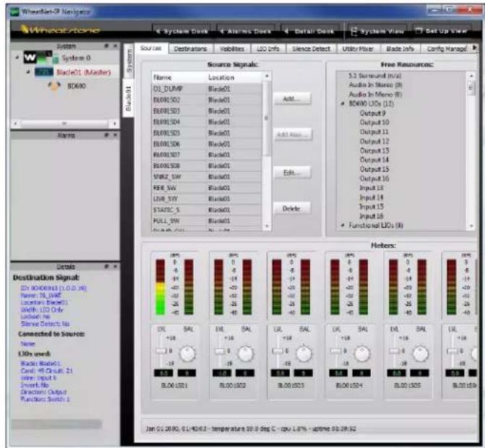Expand the Functional LIOs group
The height and width of the screenshot is (448, 485).
pos(343,225)
